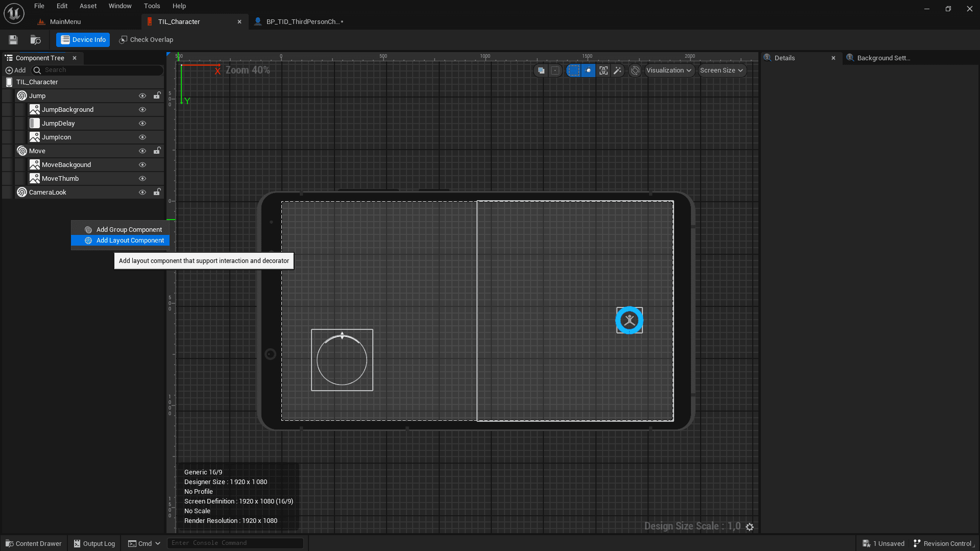
Task: Hide the JumpBackground component
Action: click(x=142, y=110)
